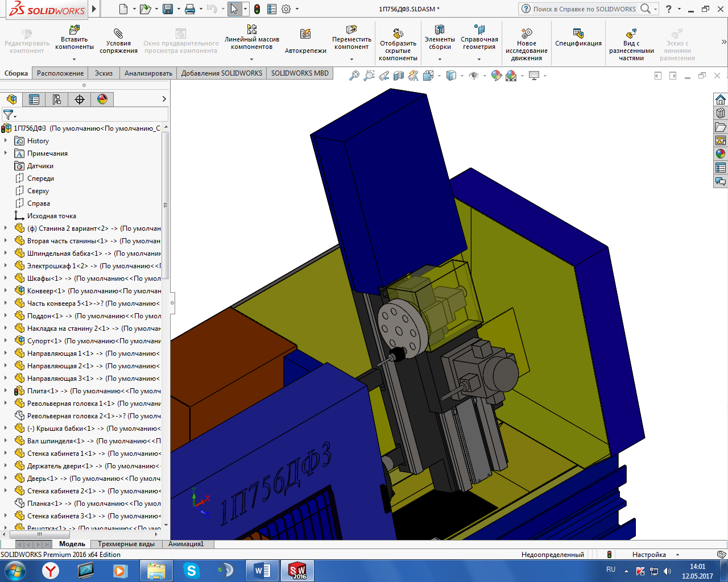Click Zoom to Fit magnifier icon
Image resolution: width=728 pixels, height=582 pixels.
point(354,76)
